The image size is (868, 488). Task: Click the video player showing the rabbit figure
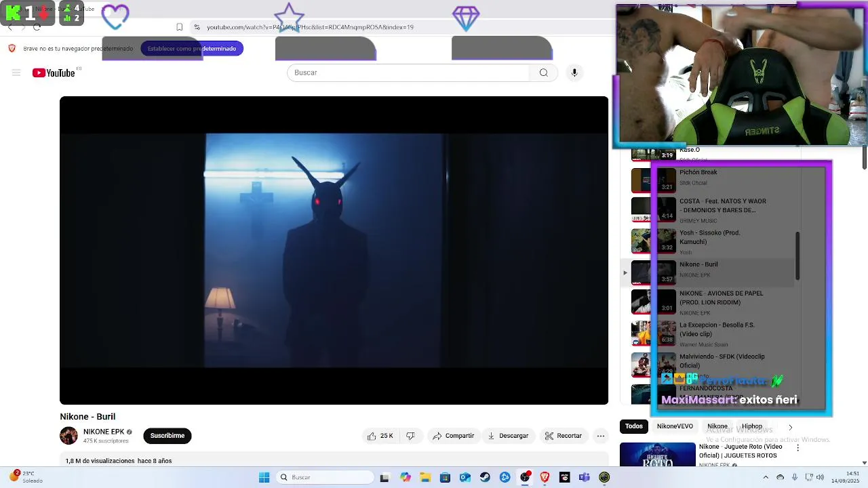pyautogui.click(x=334, y=250)
